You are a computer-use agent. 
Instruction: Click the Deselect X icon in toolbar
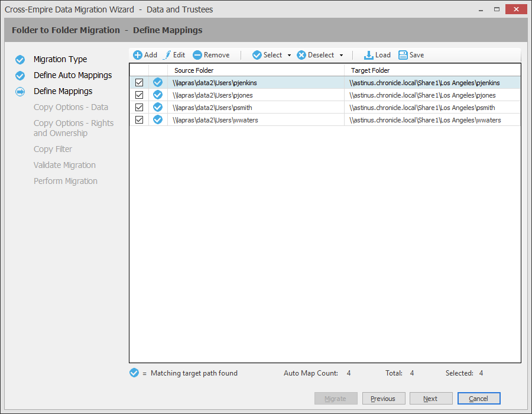point(301,55)
